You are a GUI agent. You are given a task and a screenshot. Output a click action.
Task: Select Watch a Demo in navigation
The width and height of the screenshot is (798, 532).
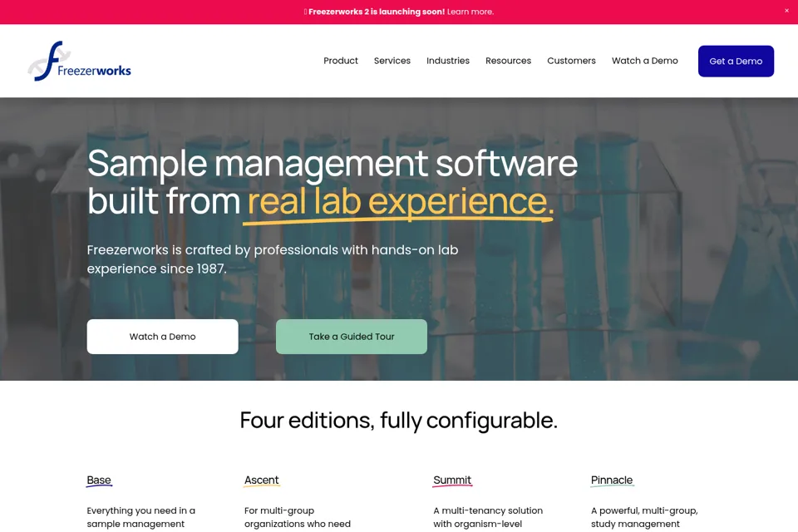pyautogui.click(x=645, y=61)
